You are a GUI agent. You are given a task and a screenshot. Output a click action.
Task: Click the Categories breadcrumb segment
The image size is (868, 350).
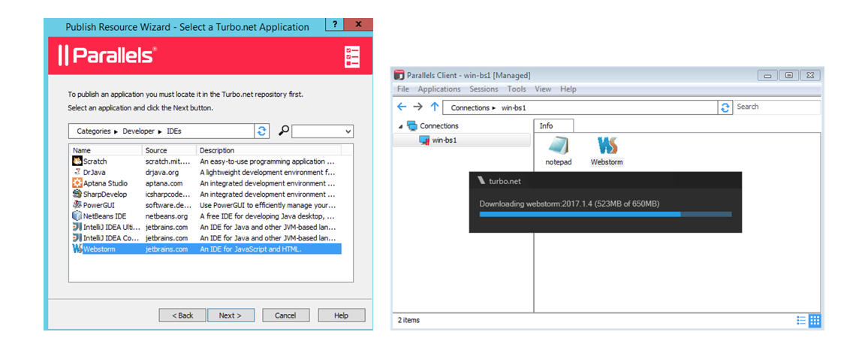pyautogui.click(x=93, y=131)
